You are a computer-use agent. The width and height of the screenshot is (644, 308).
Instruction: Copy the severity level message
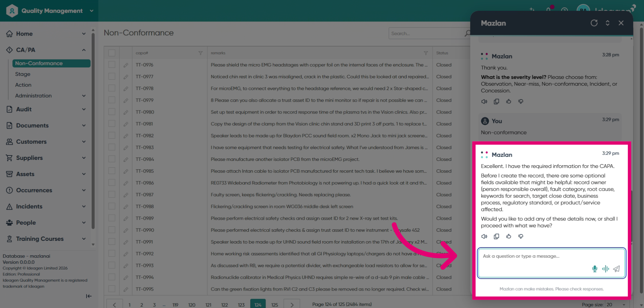(496, 101)
